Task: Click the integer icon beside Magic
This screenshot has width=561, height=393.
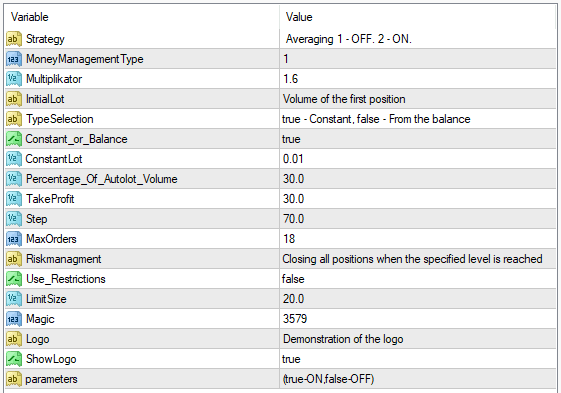Action: pos(14,319)
